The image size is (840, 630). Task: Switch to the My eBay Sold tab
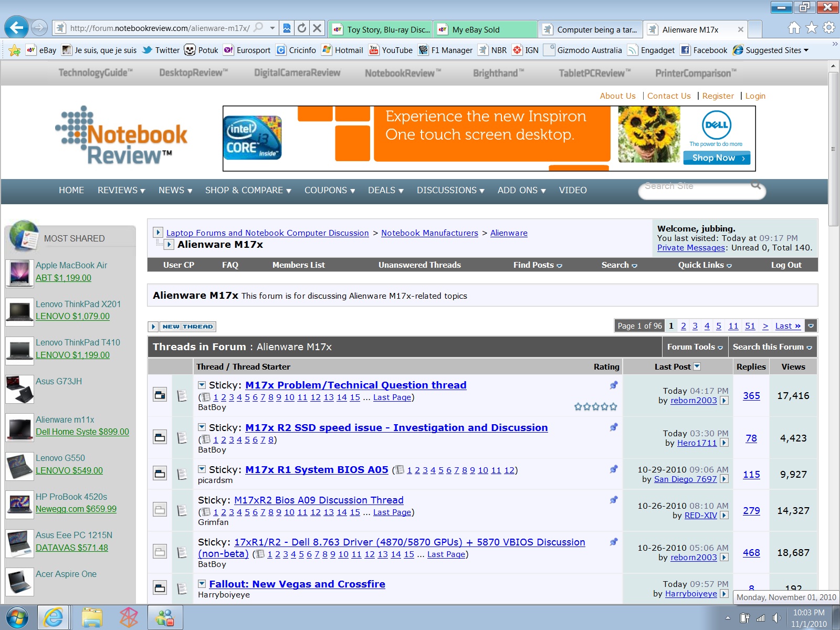[486, 29]
